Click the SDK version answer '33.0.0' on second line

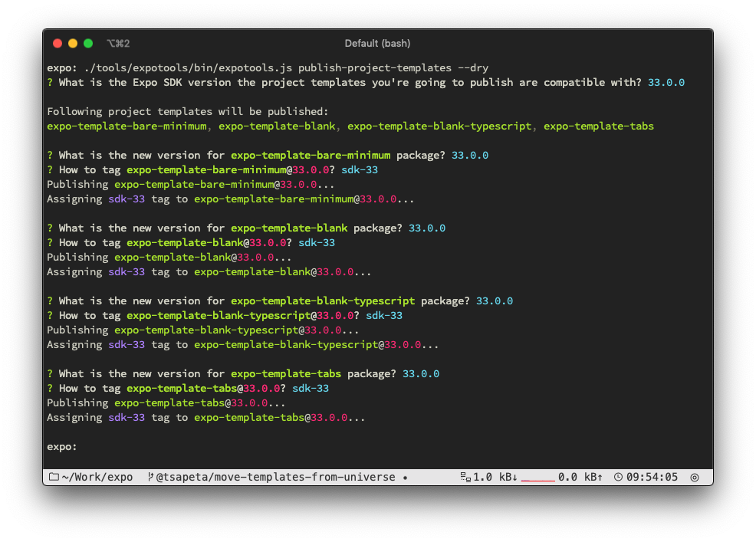(666, 83)
